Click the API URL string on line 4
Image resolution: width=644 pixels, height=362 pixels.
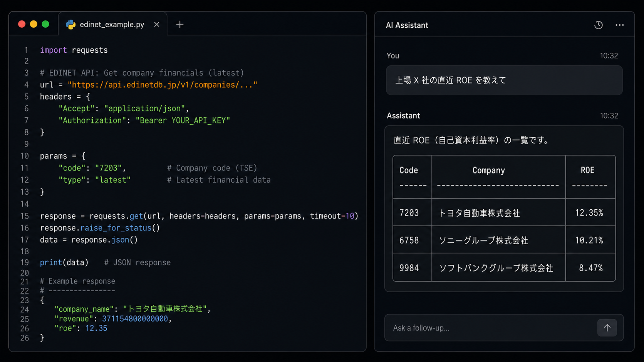coord(162,85)
